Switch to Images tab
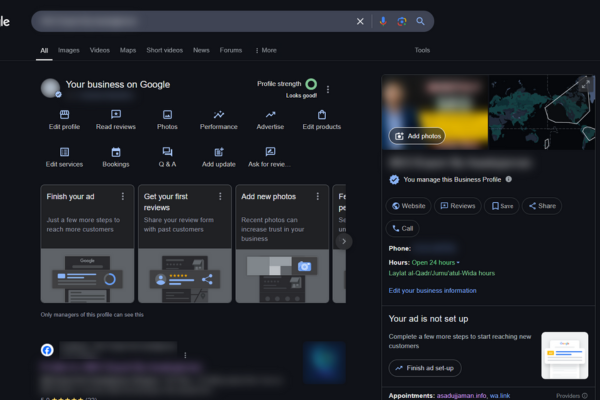600x400 pixels. tap(68, 50)
